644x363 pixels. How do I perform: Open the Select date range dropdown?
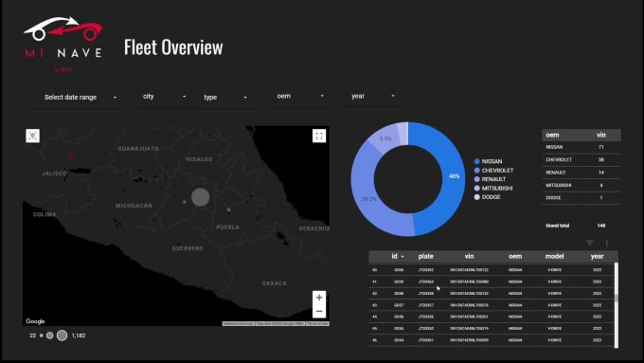(x=80, y=97)
